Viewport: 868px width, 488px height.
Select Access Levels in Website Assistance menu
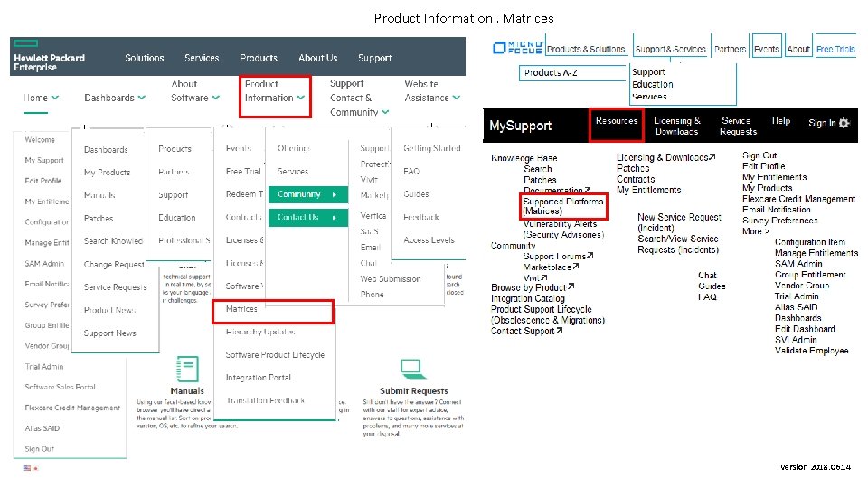[x=429, y=240]
